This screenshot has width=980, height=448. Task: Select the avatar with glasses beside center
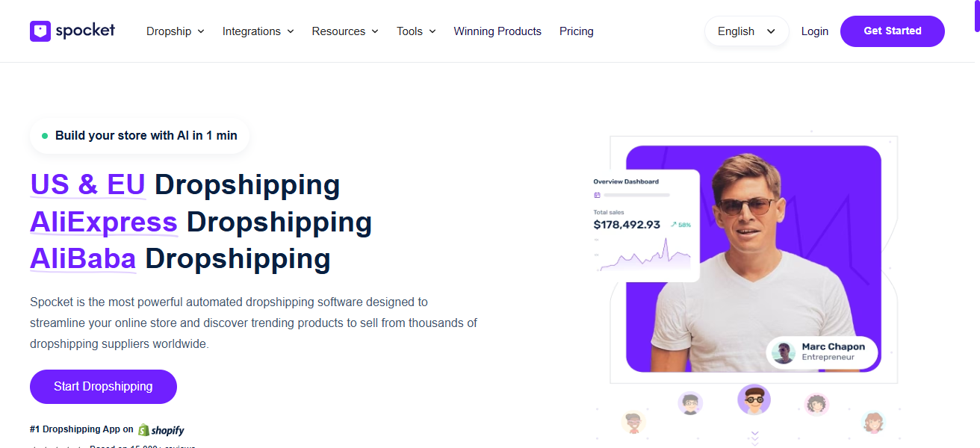coord(690,404)
